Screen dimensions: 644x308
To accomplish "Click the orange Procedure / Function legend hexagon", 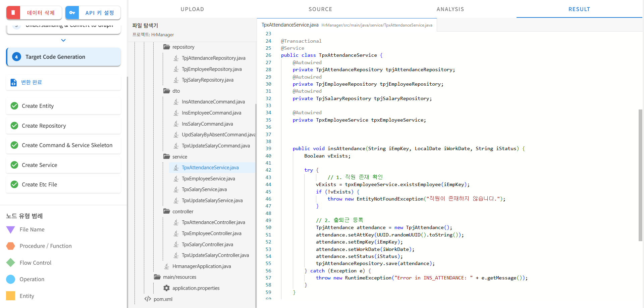I will 11,246.
